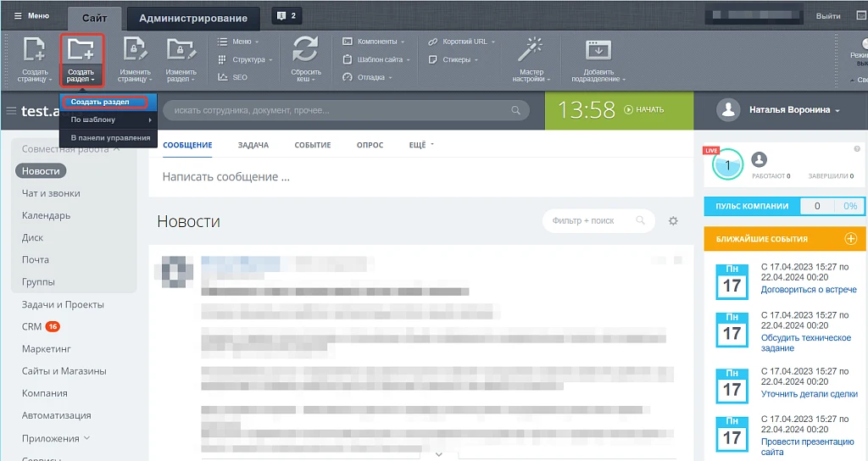The width and height of the screenshot is (868, 461).
Task: Open the Провести презентацию сайта event
Action: 808,447
